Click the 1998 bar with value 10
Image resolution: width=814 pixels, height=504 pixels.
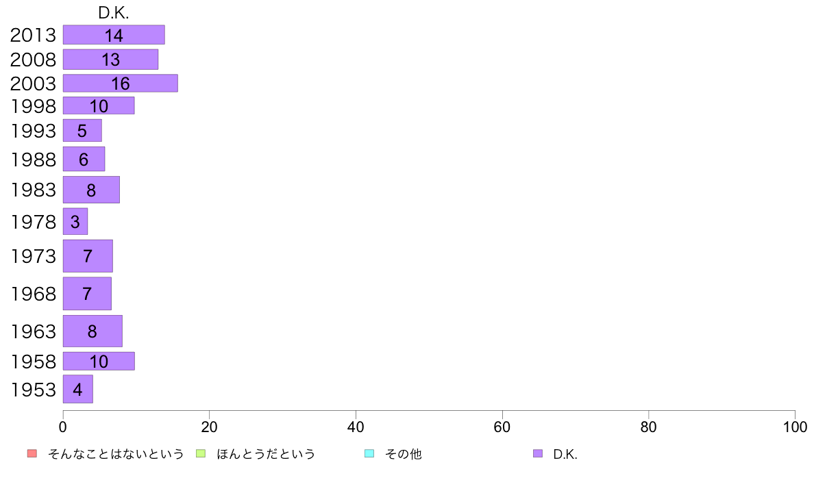click(x=99, y=105)
